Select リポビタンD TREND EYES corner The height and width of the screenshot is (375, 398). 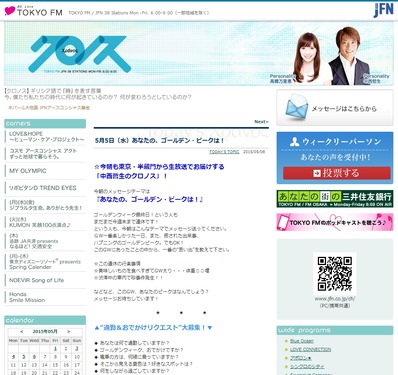click(x=43, y=188)
